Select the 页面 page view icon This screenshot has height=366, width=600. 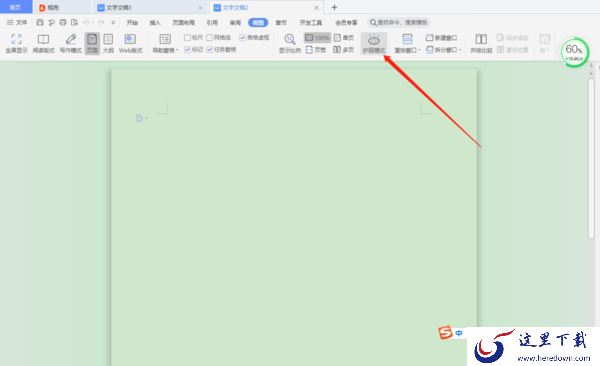coord(92,43)
